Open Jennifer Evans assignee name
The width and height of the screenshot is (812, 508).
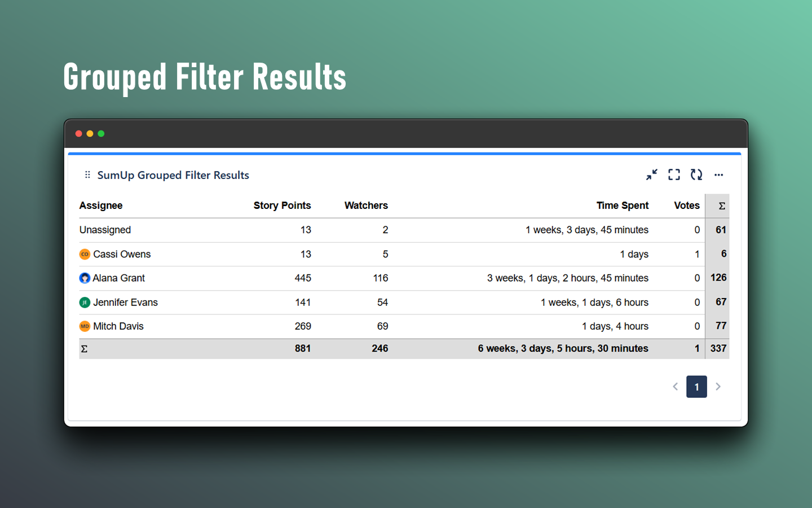click(x=125, y=303)
